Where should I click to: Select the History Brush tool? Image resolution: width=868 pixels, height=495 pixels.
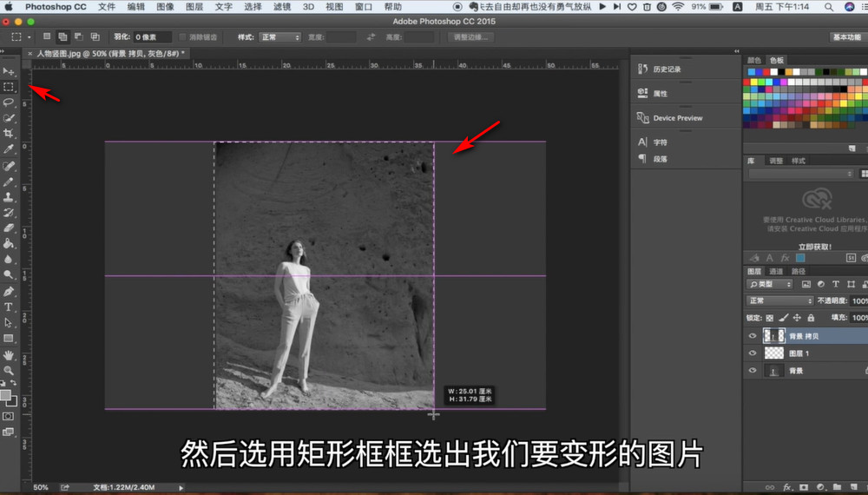pyautogui.click(x=9, y=213)
